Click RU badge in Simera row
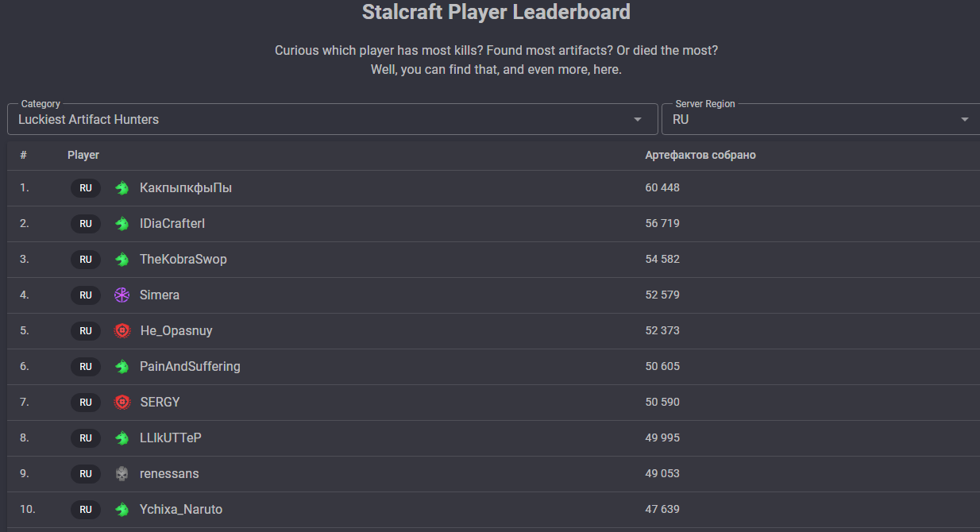980x532 pixels. click(86, 295)
